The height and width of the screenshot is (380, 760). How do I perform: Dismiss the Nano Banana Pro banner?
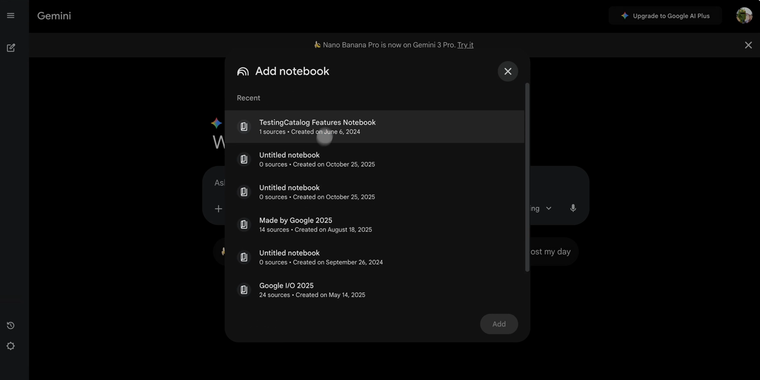pos(748,45)
